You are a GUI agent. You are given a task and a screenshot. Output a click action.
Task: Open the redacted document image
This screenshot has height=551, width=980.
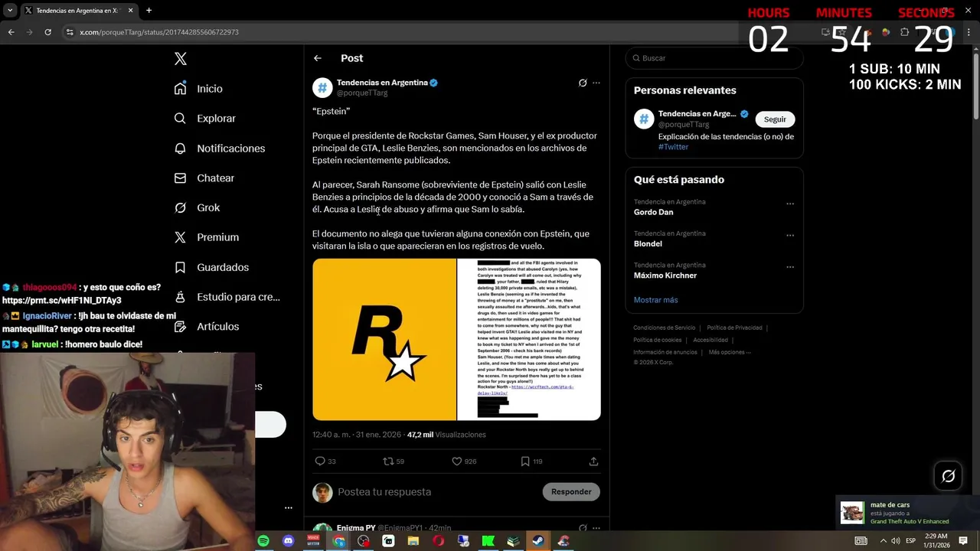(529, 340)
